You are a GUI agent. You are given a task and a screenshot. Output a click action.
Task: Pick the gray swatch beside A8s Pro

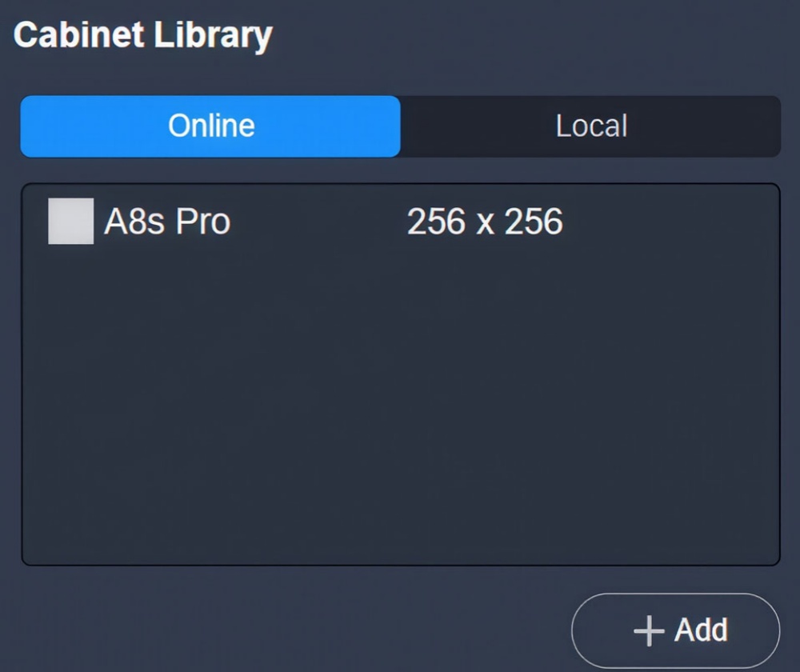[x=70, y=222]
